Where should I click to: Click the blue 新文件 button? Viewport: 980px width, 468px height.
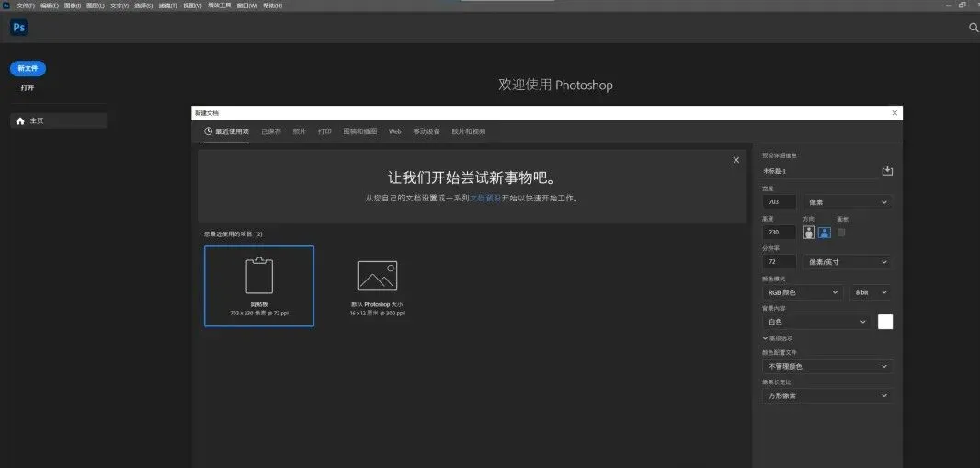pos(28,68)
